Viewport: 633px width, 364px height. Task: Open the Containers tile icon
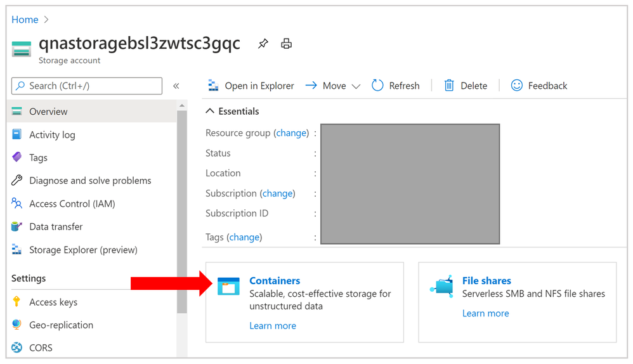click(228, 287)
